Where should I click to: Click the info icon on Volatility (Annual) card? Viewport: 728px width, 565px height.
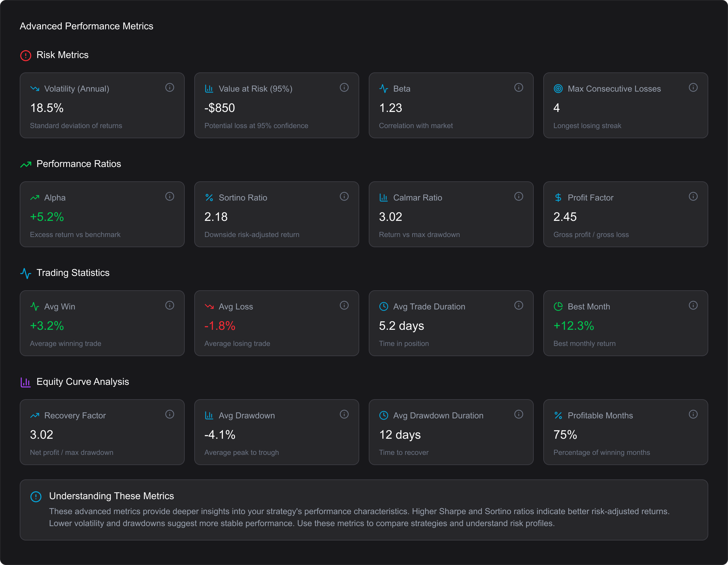[170, 87]
